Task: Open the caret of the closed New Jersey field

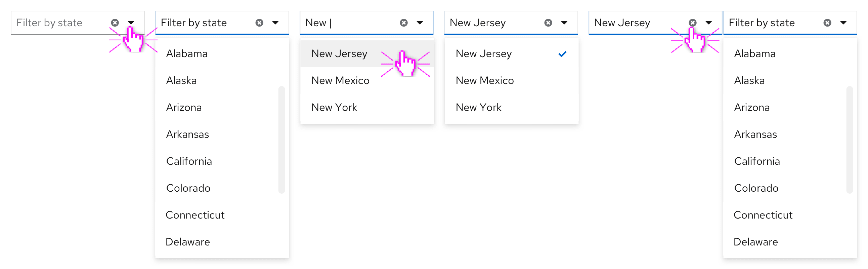Action: [709, 23]
